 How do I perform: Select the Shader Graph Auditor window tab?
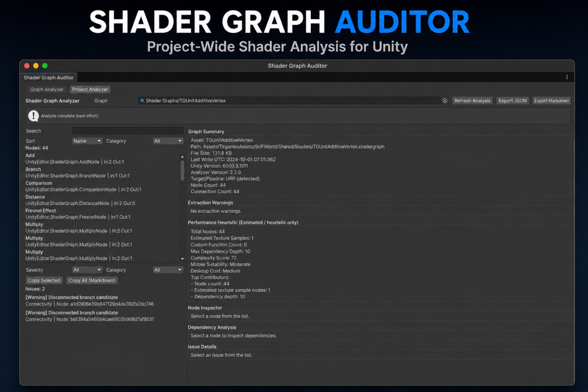[x=49, y=77]
